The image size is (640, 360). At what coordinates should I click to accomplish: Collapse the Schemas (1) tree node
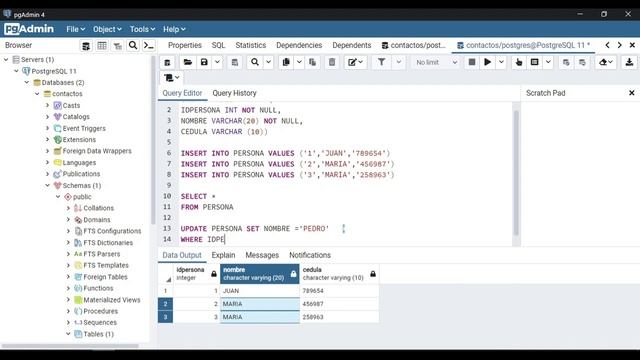(47, 185)
